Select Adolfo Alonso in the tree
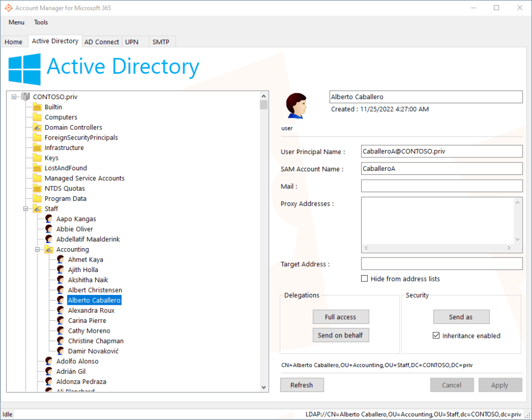 click(77, 361)
